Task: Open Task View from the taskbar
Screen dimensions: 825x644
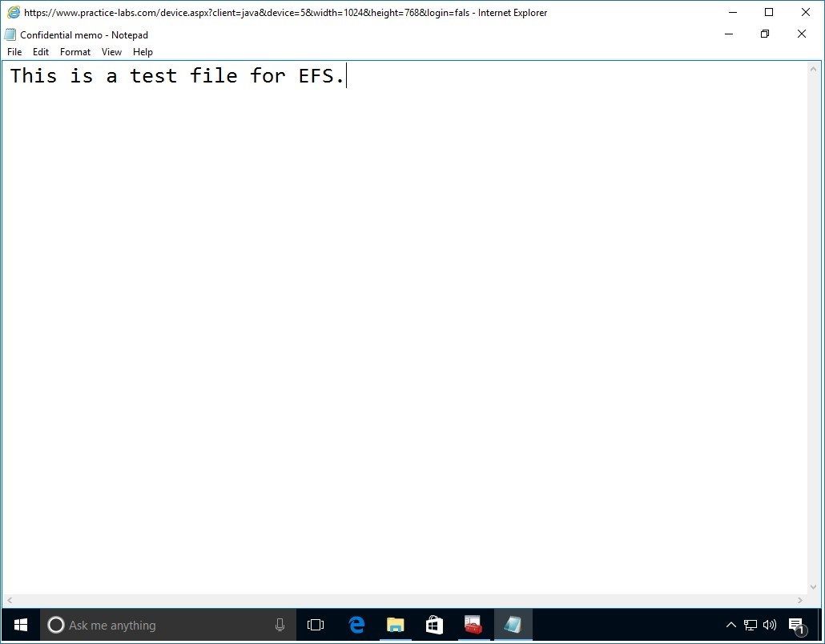Action: [316, 625]
